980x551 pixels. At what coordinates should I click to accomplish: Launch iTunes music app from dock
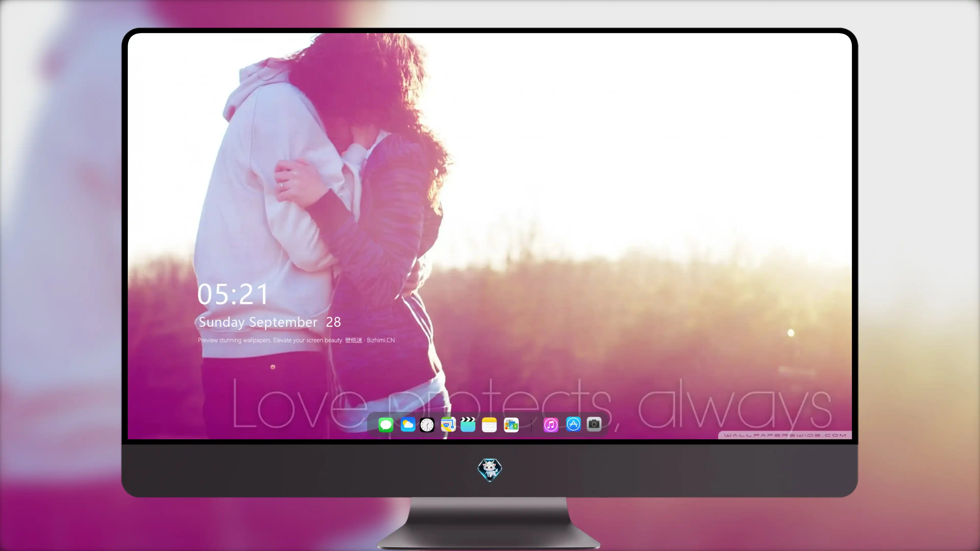[x=551, y=425]
